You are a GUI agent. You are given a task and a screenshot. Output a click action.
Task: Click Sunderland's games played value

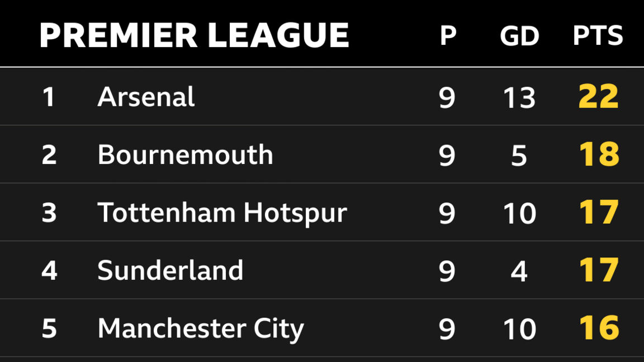[x=447, y=271]
